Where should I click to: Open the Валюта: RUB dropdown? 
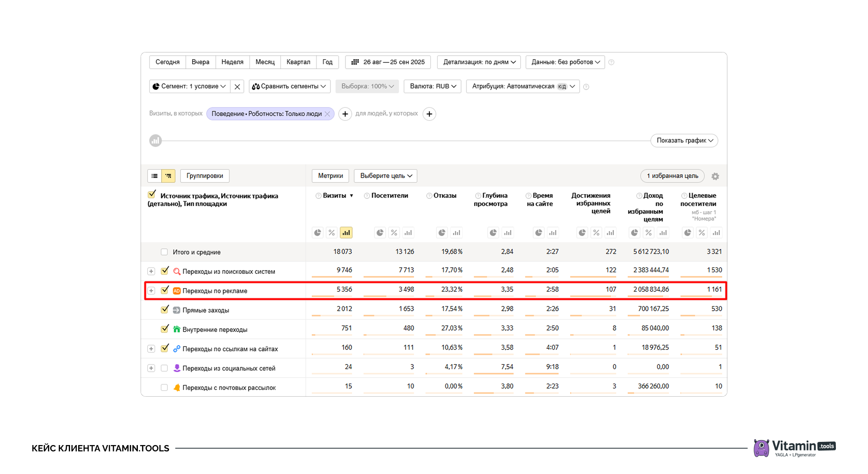tap(433, 86)
